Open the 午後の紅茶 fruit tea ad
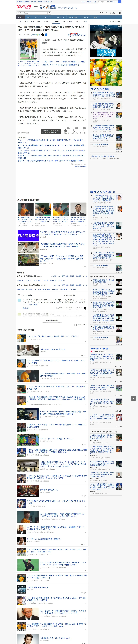 click(106, 72)
